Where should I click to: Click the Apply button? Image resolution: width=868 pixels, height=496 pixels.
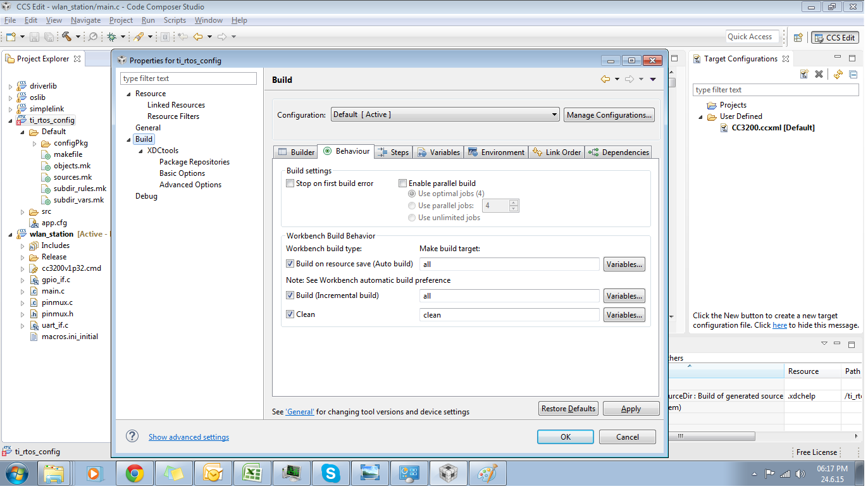[x=631, y=409]
